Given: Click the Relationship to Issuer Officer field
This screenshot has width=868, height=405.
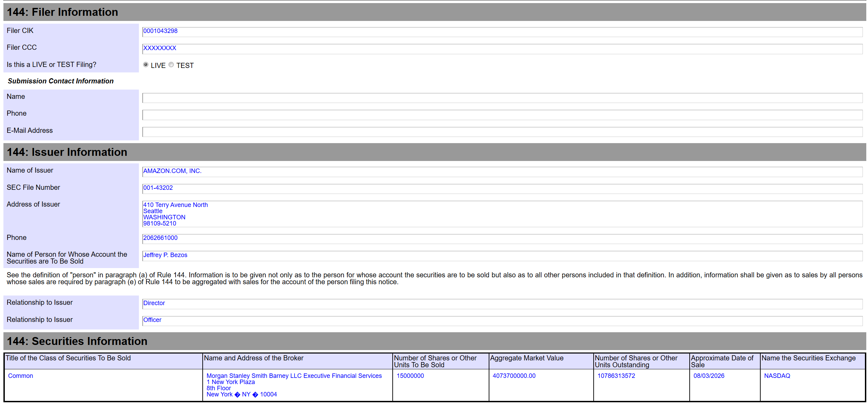Looking at the screenshot, I should coord(502,321).
